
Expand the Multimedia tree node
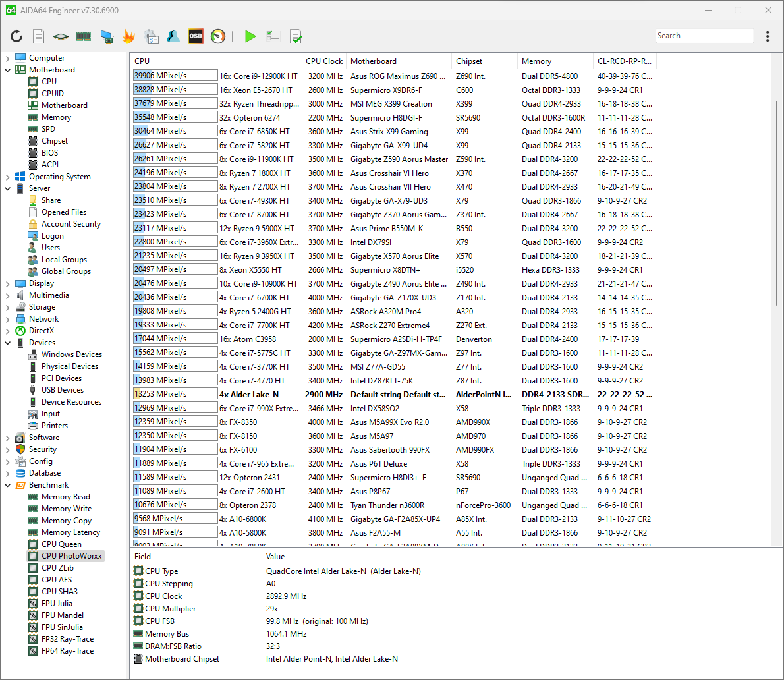coord(7,295)
